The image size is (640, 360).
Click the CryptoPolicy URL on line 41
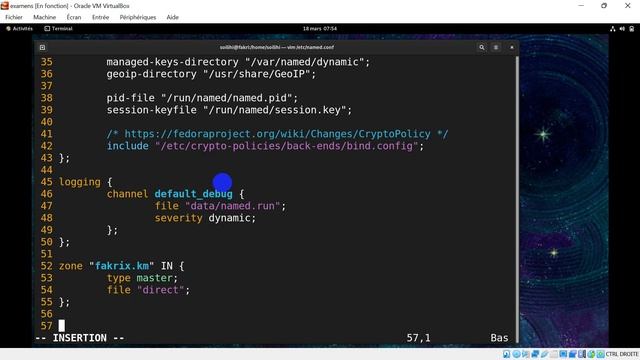click(x=277, y=134)
